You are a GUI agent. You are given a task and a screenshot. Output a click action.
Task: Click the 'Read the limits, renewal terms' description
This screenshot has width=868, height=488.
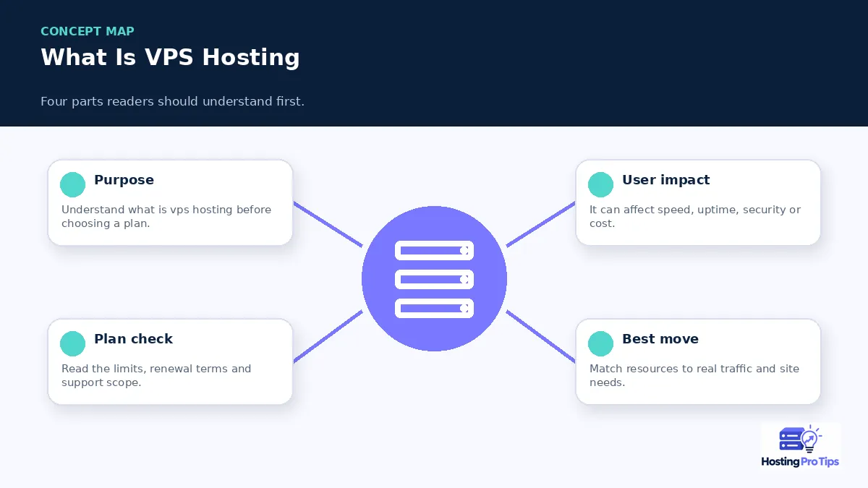156,375
